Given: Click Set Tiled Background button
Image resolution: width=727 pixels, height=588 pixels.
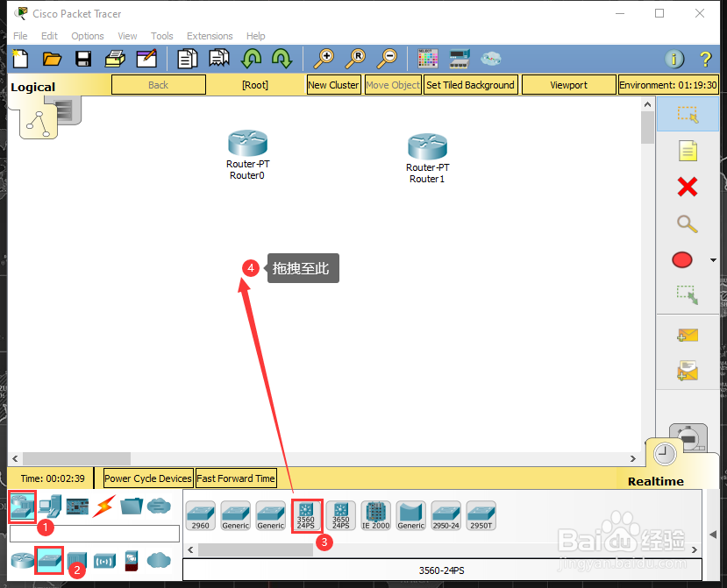Looking at the screenshot, I should pos(470,85).
